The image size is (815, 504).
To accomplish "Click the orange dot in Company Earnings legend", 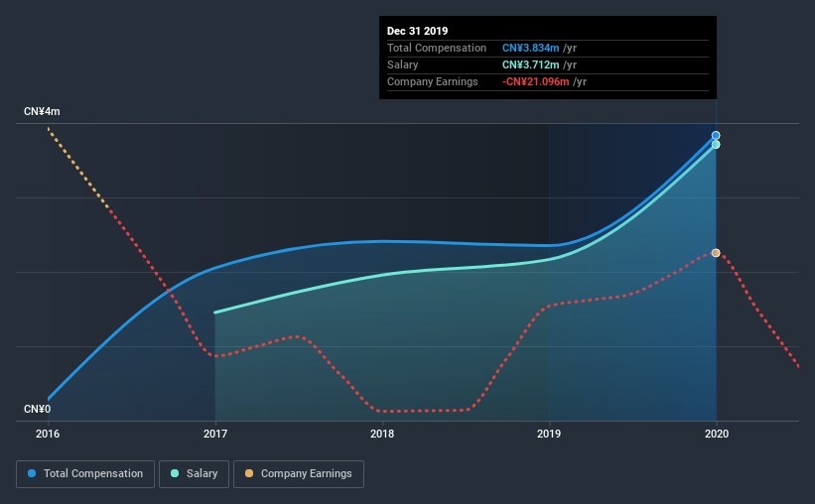I will click(249, 473).
